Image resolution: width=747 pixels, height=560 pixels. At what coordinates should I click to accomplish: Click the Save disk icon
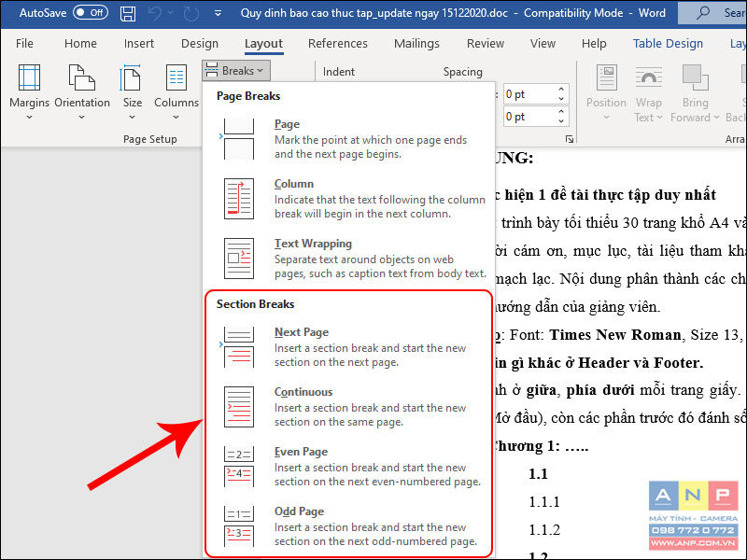(128, 13)
